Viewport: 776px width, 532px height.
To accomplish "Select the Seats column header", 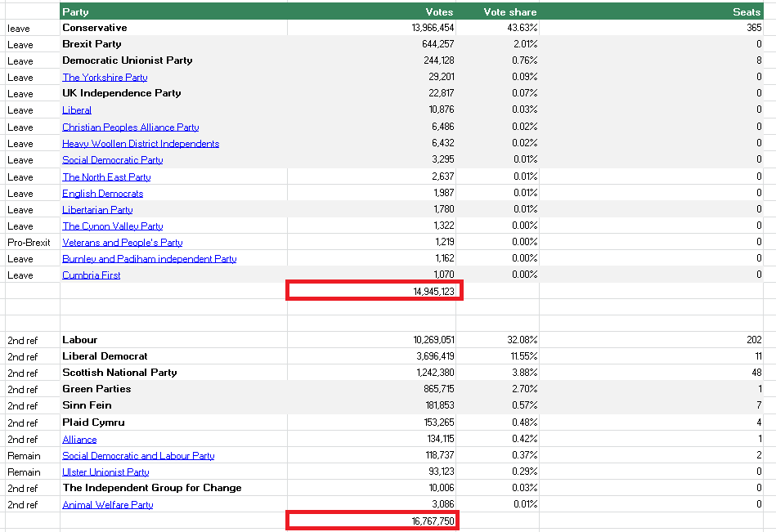I will (x=651, y=11).
